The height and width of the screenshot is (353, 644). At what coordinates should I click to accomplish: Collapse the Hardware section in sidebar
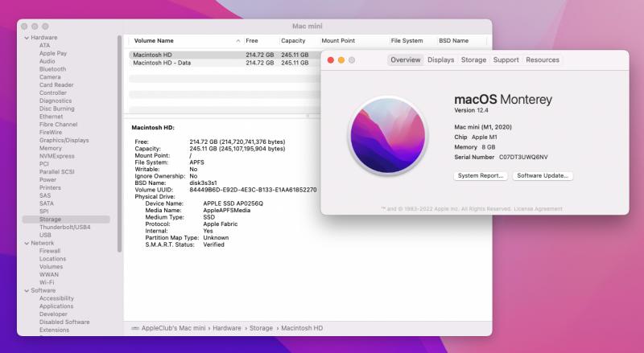click(27, 38)
